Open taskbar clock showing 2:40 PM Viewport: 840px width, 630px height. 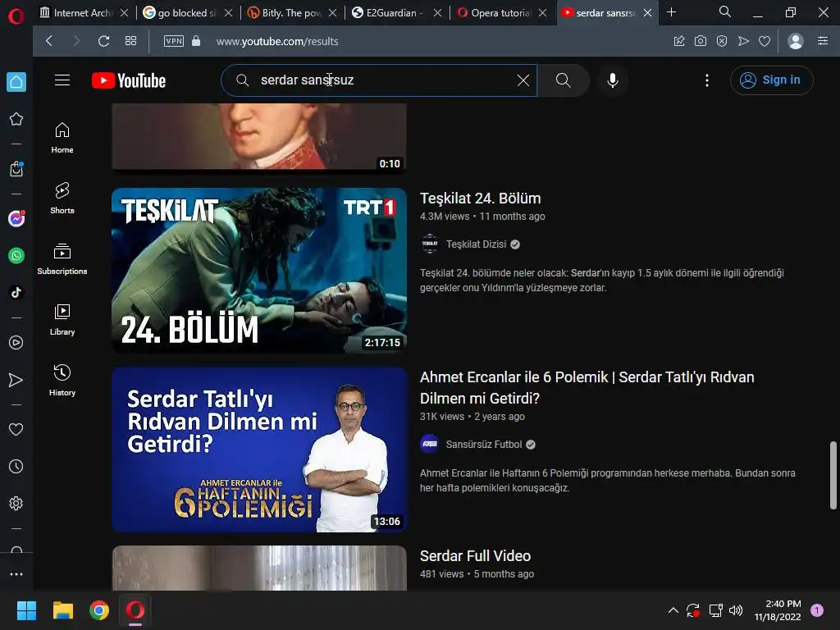point(778,610)
